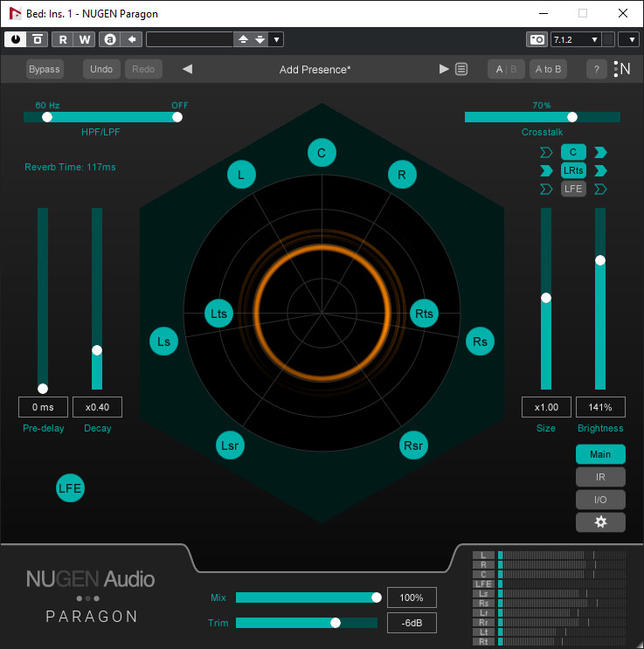Click the preset list browser icon
Image resolution: width=644 pixels, height=649 pixels.
click(x=461, y=70)
